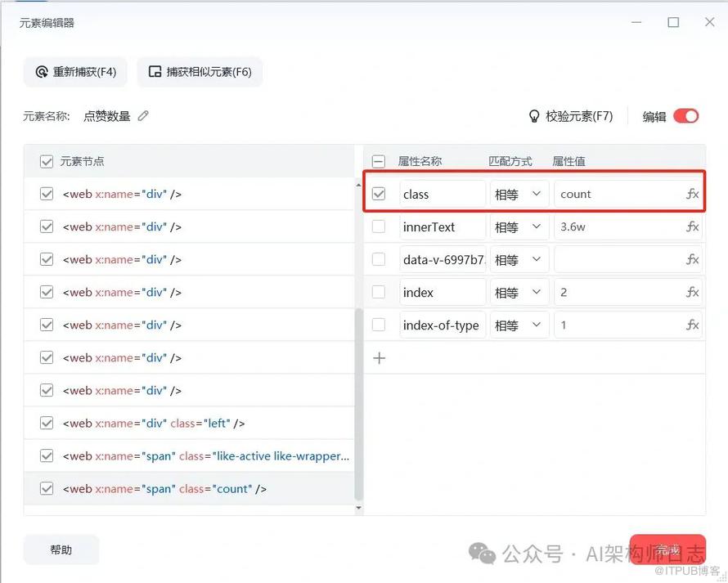This screenshot has height=583, width=728.
Task: Open 相等 dropdown for data-v-6997b7 row
Action: [x=519, y=259]
